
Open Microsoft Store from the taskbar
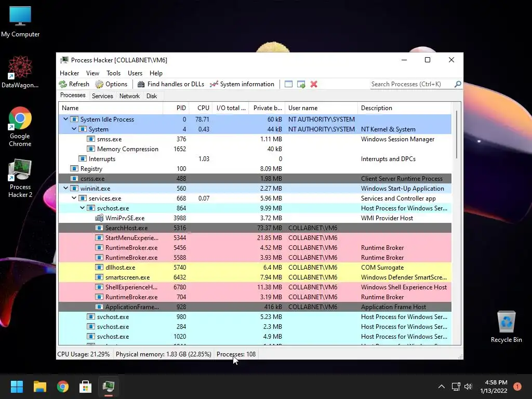tap(86, 386)
